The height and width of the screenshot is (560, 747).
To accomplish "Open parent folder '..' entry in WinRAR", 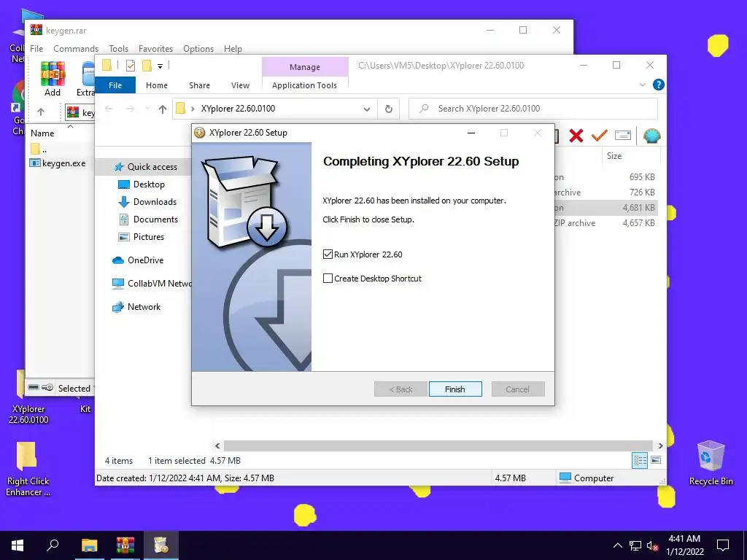I will (39, 149).
